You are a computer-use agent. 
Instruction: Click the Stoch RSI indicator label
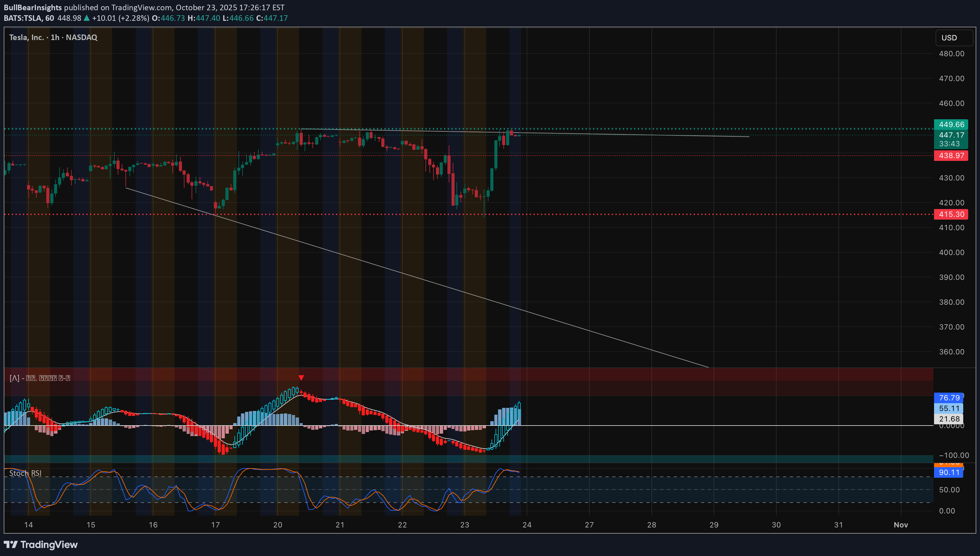click(25, 473)
